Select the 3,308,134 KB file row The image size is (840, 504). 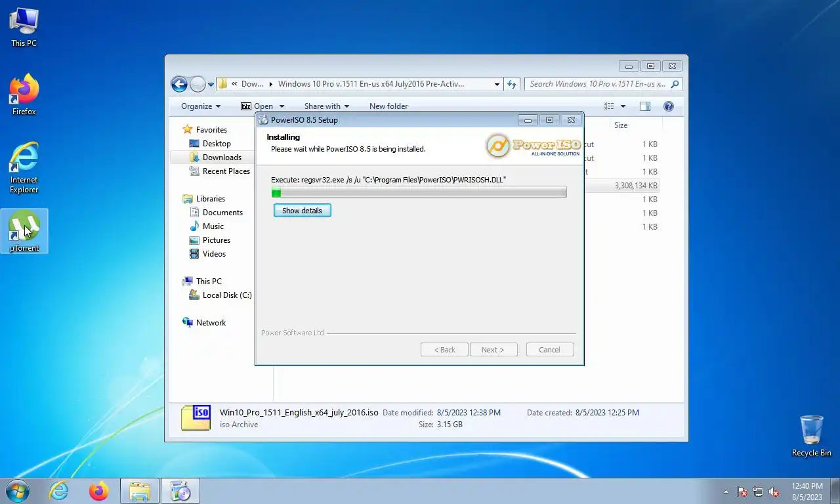point(622,186)
